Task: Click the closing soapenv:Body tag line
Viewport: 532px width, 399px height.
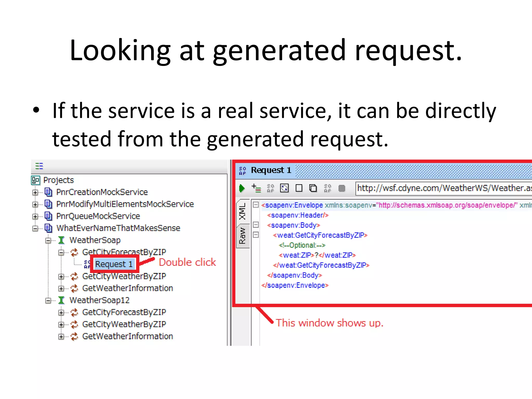Action: pyautogui.click(x=294, y=275)
